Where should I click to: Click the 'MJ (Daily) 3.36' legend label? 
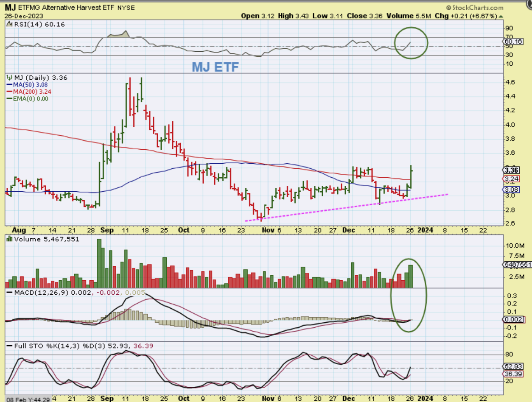(41, 78)
